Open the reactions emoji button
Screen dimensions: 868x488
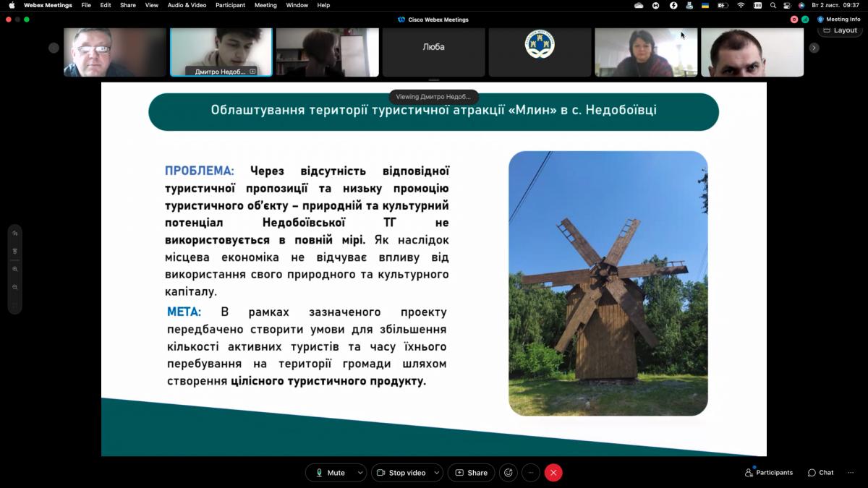pyautogui.click(x=509, y=473)
